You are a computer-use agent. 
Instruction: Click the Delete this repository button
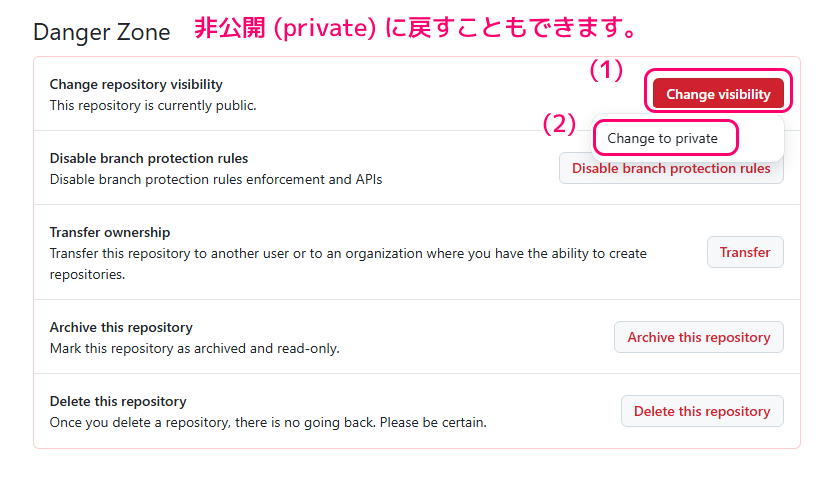[702, 411]
